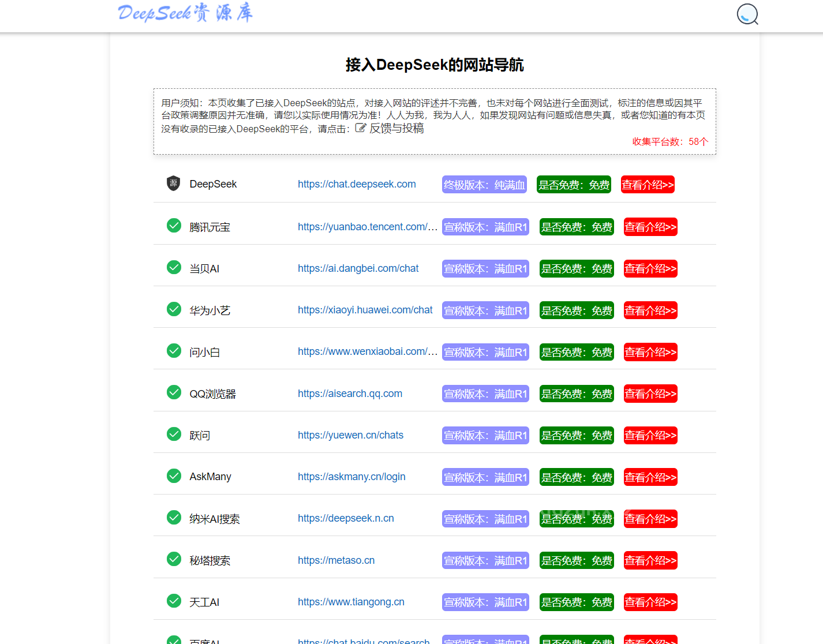Click 宣称版本：满血R1 tag for 华为小艺

tap(485, 310)
